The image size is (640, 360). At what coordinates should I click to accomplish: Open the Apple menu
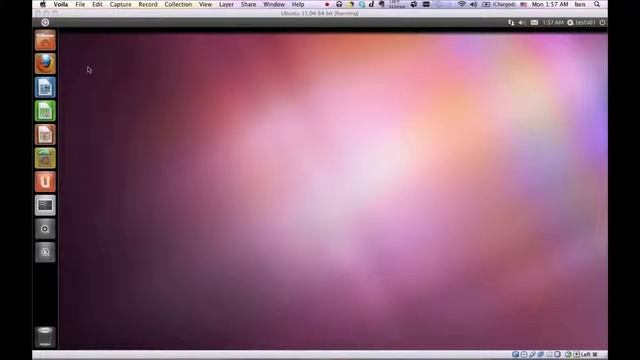42,4
